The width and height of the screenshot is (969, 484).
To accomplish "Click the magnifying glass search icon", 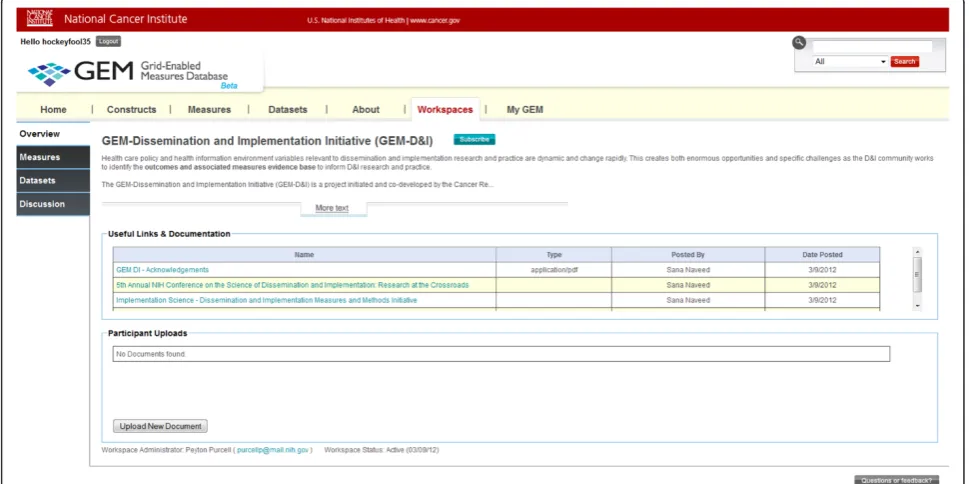I will [x=800, y=43].
